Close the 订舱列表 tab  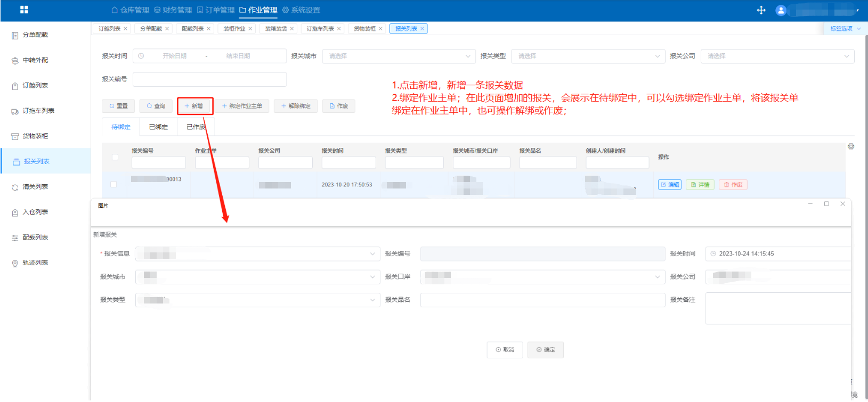point(125,29)
